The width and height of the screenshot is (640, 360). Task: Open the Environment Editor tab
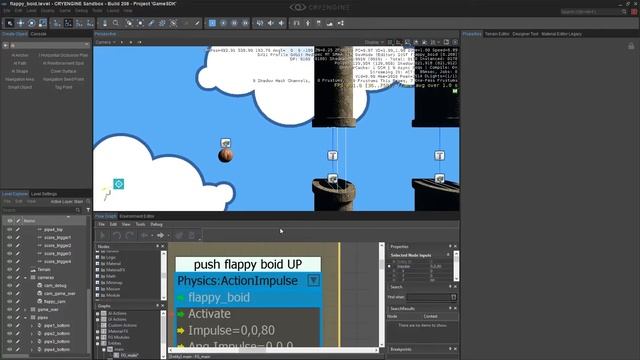point(137,216)
